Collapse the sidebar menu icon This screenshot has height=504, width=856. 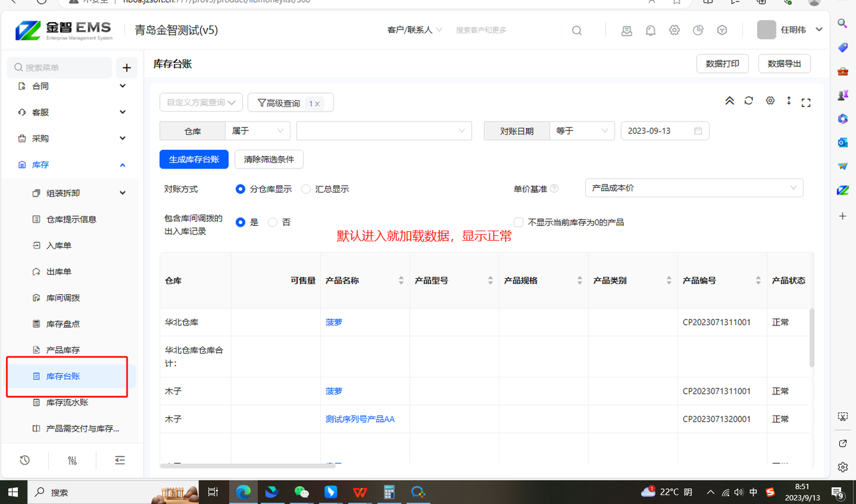coord(120,460)
